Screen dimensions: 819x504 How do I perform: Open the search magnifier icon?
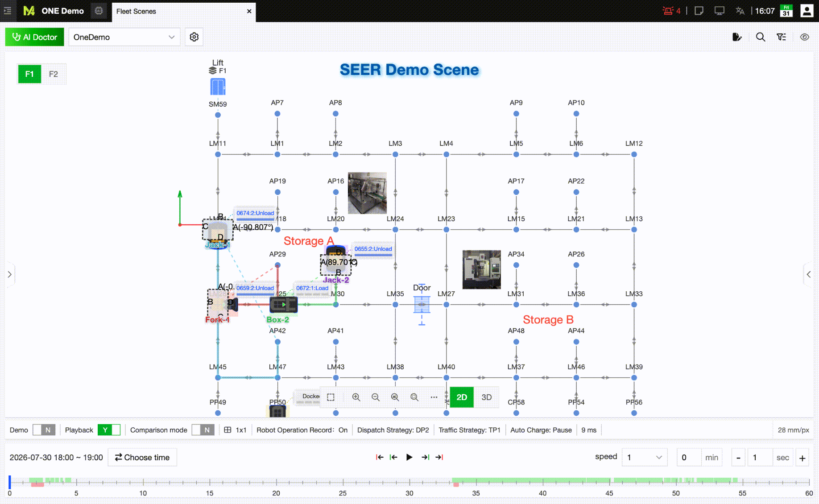761,37
